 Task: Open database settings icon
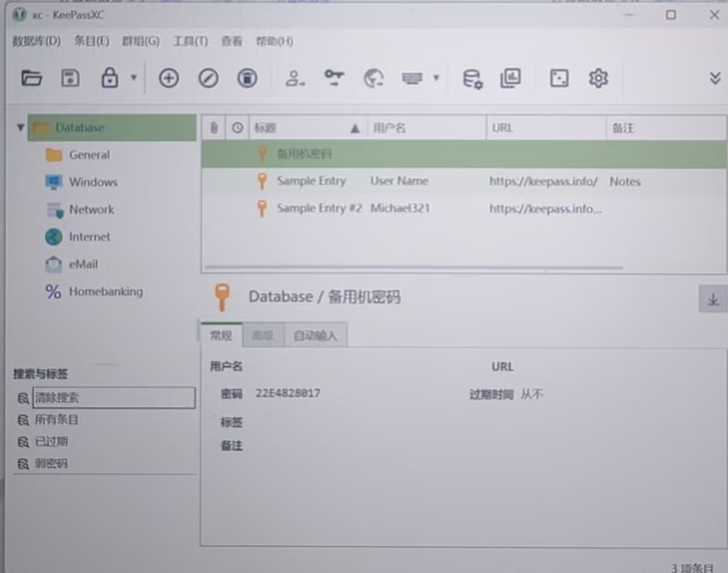click(473, 79)
